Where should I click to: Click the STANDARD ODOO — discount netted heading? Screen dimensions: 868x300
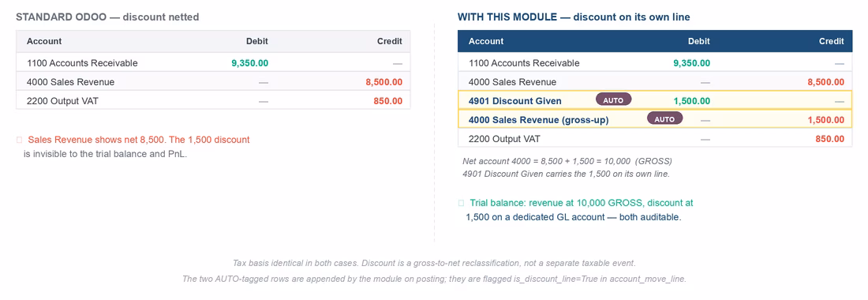[107, 17]
